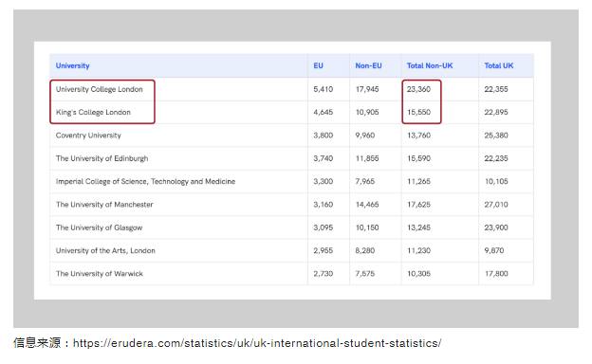Click Total UK value 22,895
The width and height of the screenshot is (592, 364).
(496, 113)
